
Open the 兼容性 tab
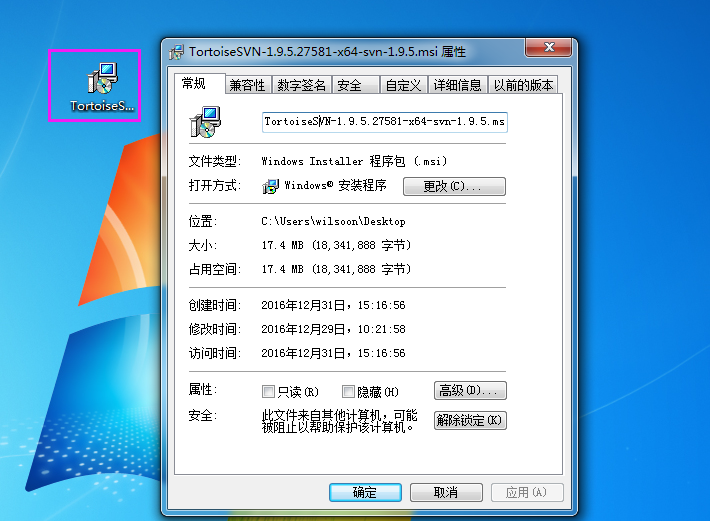click(x=248, y=85)
